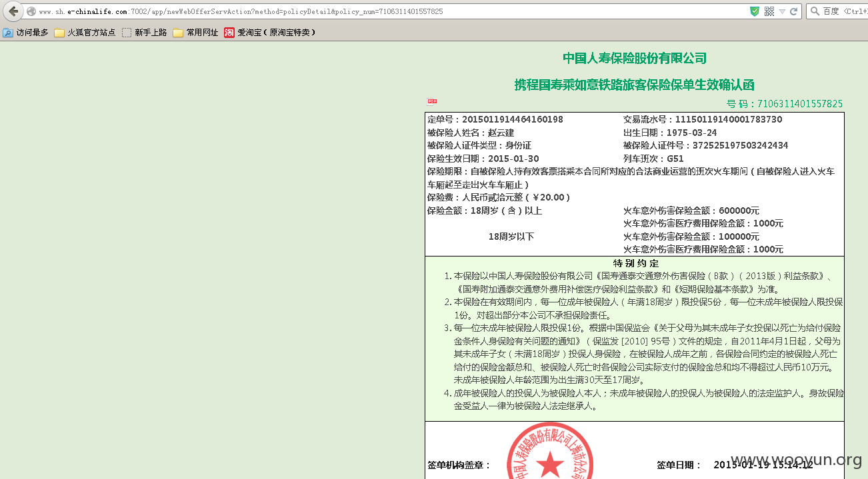Open the 访问最多 bookmark
868x479 pixels.
coord(26,32)
